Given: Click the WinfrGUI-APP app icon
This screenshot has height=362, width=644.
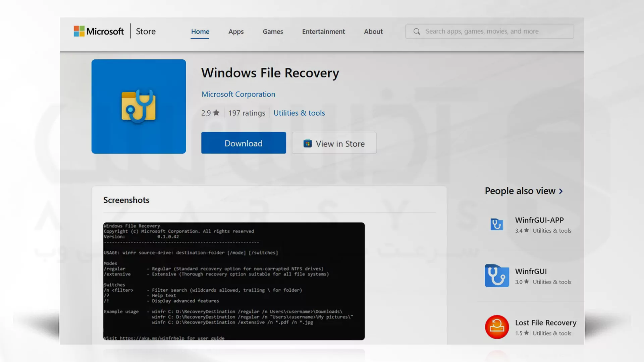Looking at the screenshot, I should [x=497, y=224].
